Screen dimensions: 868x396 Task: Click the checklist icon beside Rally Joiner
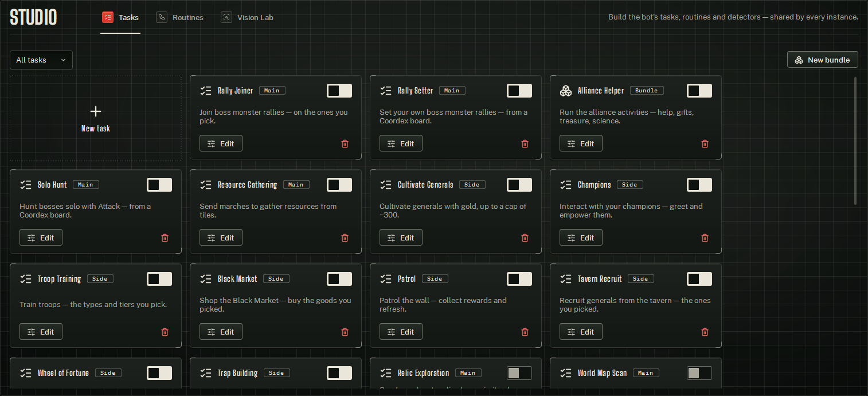coord(205,91)
